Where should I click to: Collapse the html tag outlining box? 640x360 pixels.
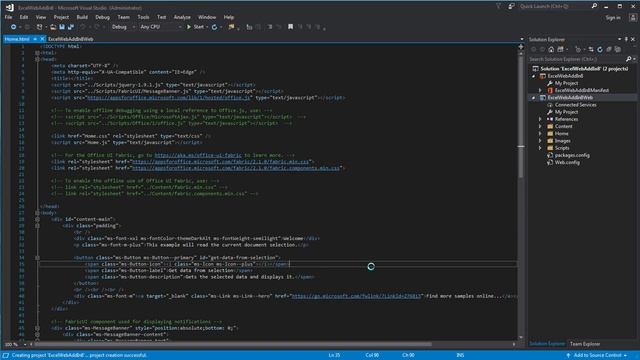(x=37, y=53)
